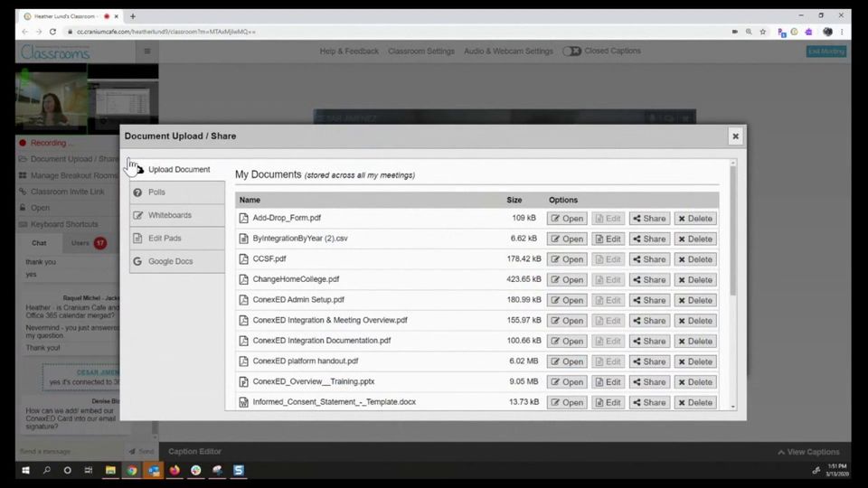
Task: Open ConexED platform handout.pdf
Action: coord(567,361)
